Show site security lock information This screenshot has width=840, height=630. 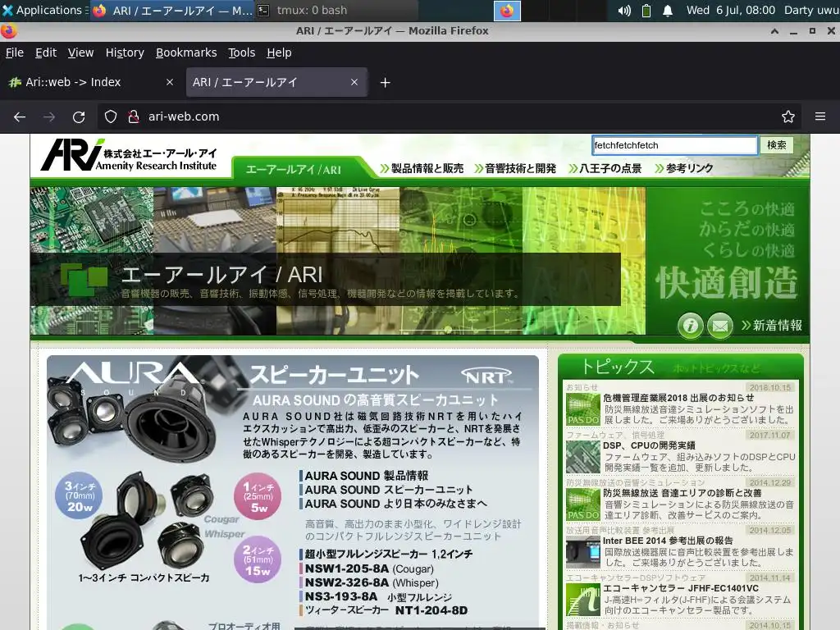pyautogui.click(x=134, y=116)
